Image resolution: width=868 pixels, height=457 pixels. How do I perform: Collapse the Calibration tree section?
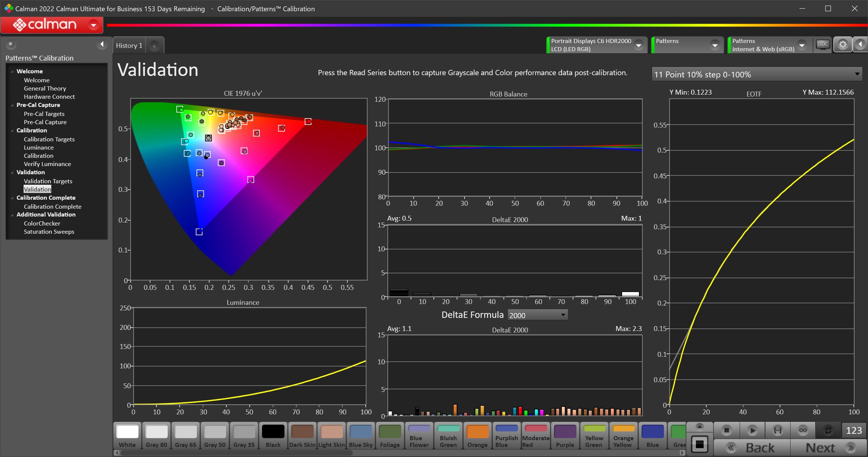click(12, 131)
